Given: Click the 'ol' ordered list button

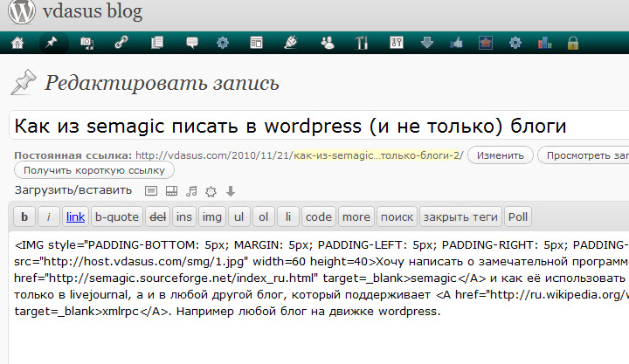Looking at the screenshot, I should (x=264, y=216).
